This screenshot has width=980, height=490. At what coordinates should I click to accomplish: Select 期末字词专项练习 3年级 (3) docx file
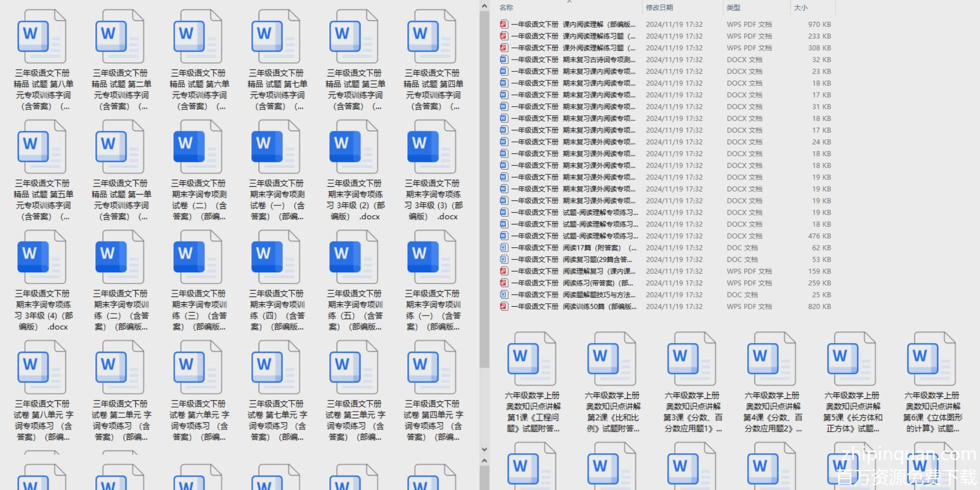pos(432,147)
